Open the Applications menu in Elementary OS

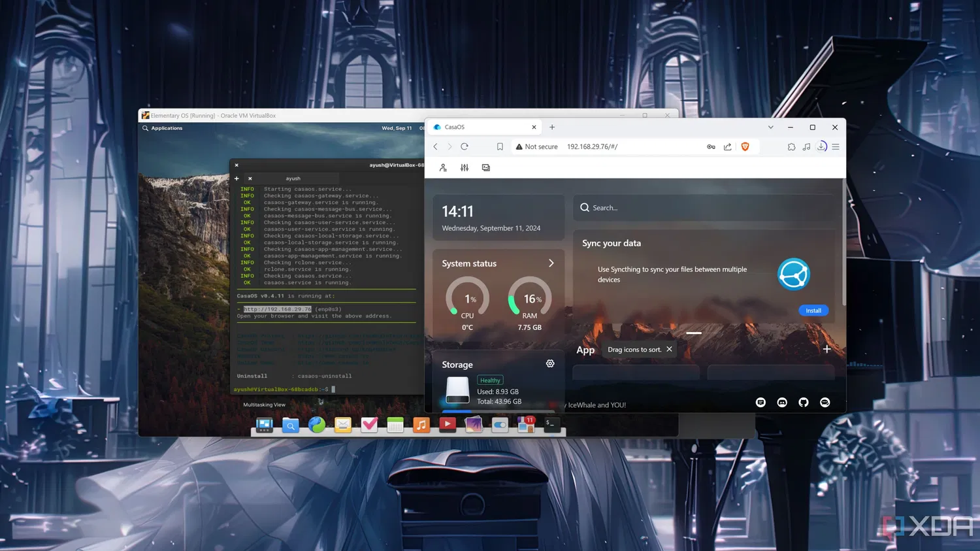[x=167, y=128]
